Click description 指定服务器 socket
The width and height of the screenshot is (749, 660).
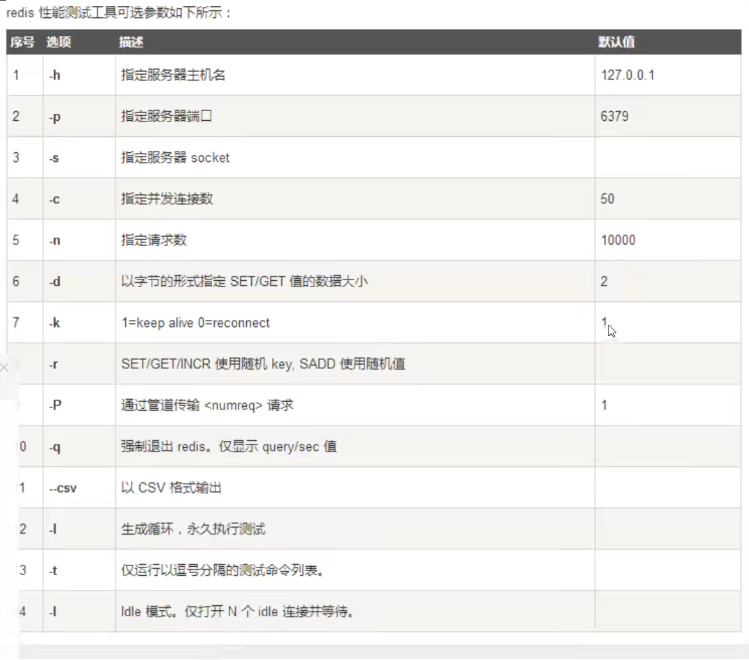click(x=175, y=158)
